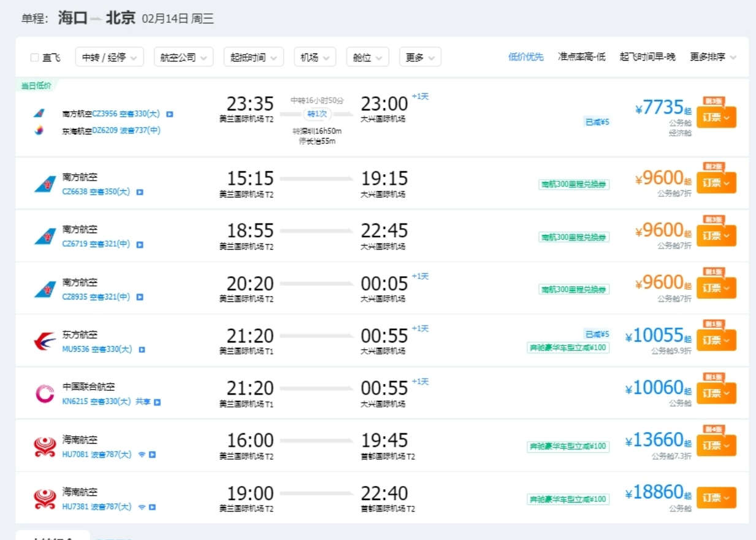Click 南航300里程兑换券 tag on CZ6719 row
Screen dimensions: 756x540
coord(574,237)
